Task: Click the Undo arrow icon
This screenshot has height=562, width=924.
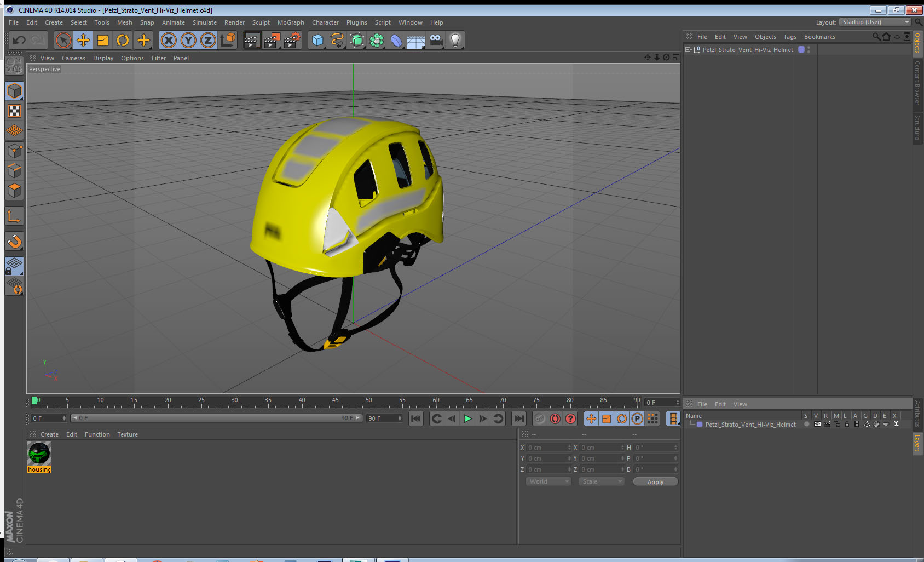Action: coord(19,40)
